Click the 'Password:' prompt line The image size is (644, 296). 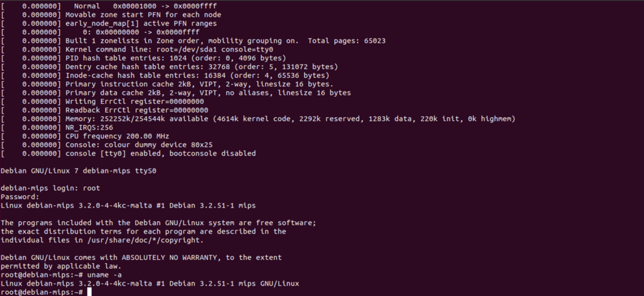(20, 197)
